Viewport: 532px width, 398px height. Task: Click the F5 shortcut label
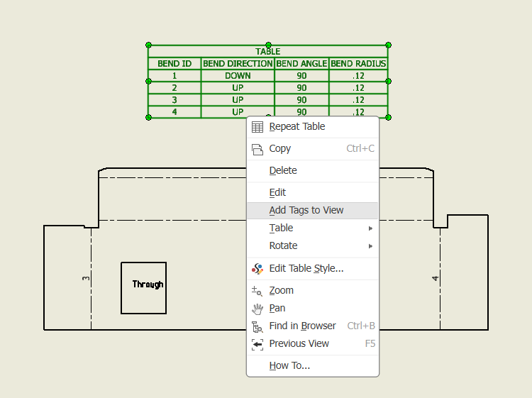pos(370,343)
